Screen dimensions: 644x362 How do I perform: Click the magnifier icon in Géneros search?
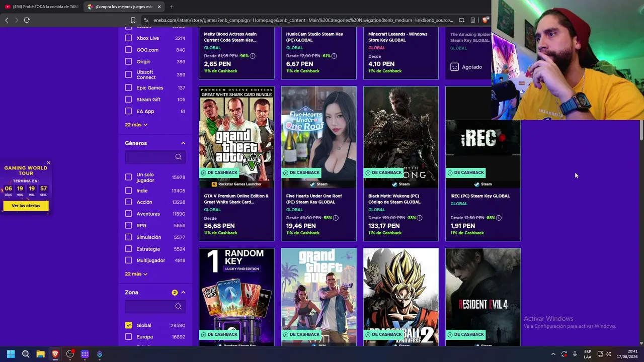(178, 157)
